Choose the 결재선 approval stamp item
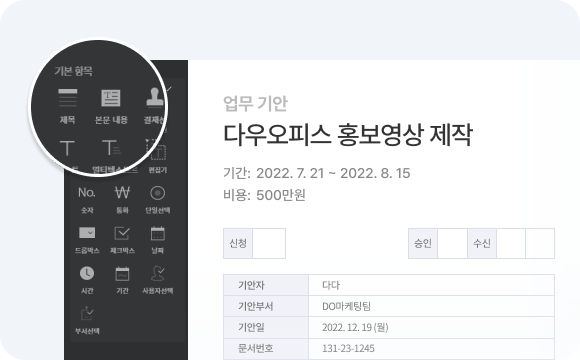 click(155, 106)
